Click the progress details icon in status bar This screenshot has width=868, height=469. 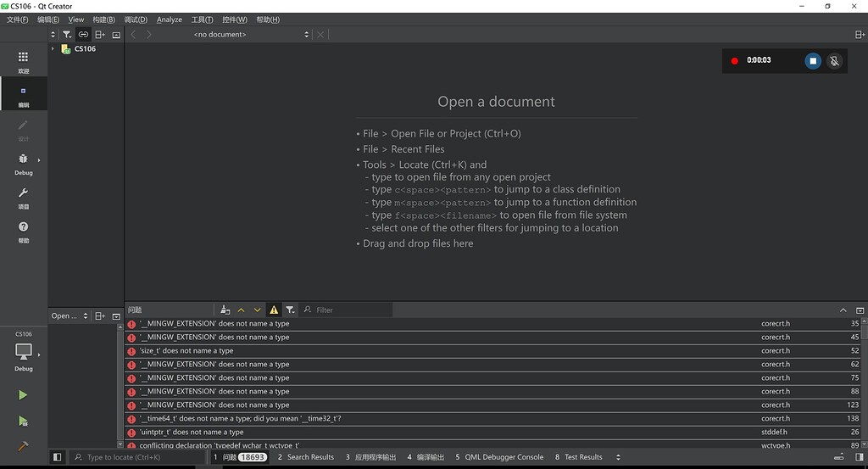click(839, 457)
